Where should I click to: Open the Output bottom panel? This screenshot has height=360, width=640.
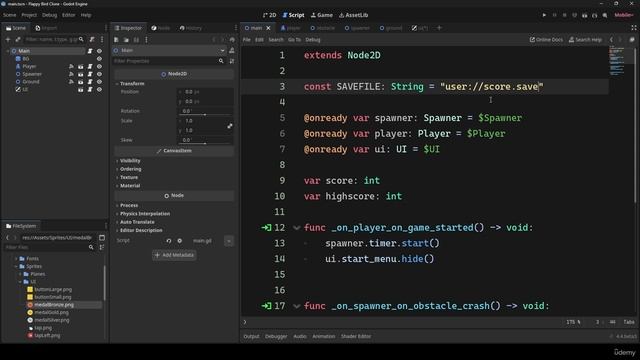tap(251, 337)
